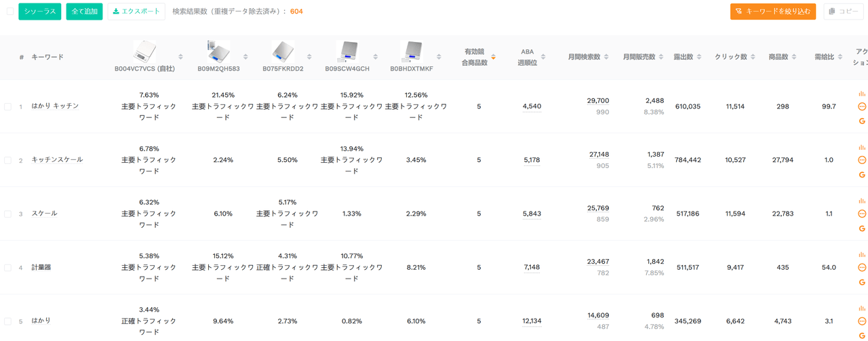Screen dimensions: 868x341
Task: Export results with エクスポート button
Action: (x=136, y=12)
